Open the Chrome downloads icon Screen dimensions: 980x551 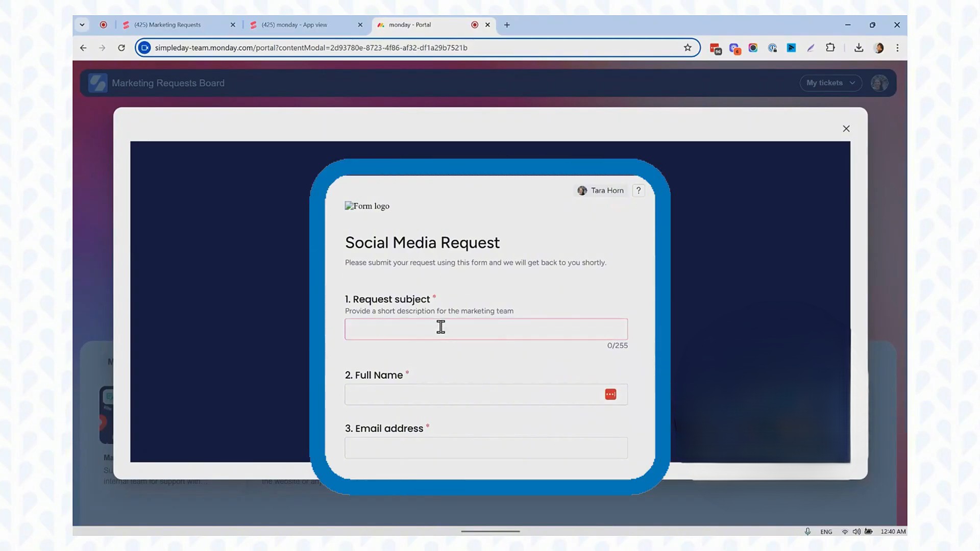point(859,47)
